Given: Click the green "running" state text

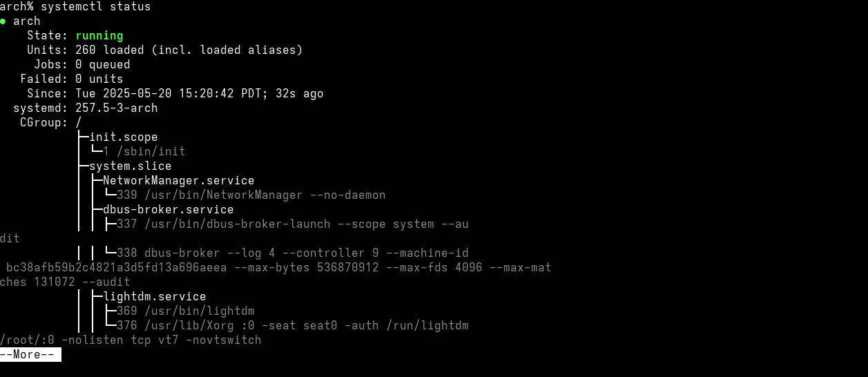Looking at the screenshot, I should [x=99, y=35].
